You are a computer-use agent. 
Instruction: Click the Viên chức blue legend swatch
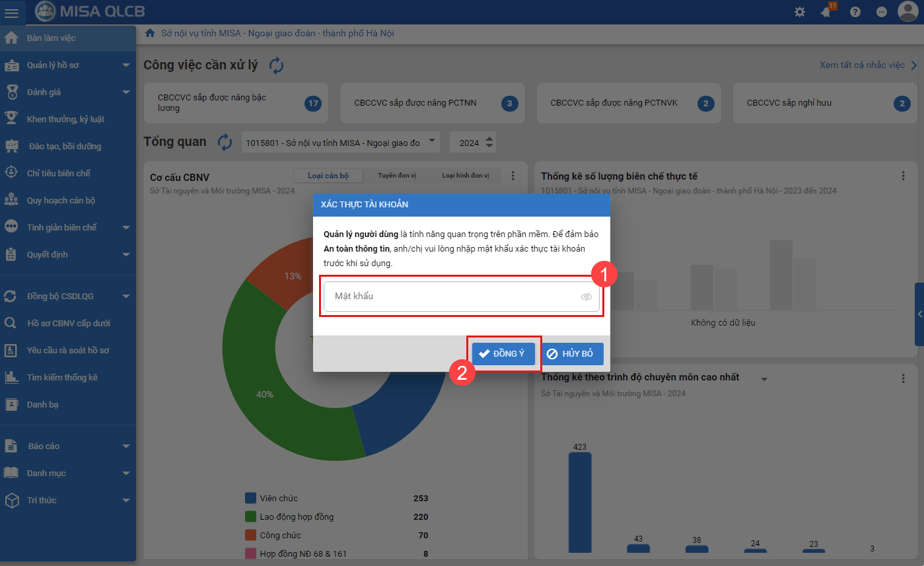tap(250, 498)
